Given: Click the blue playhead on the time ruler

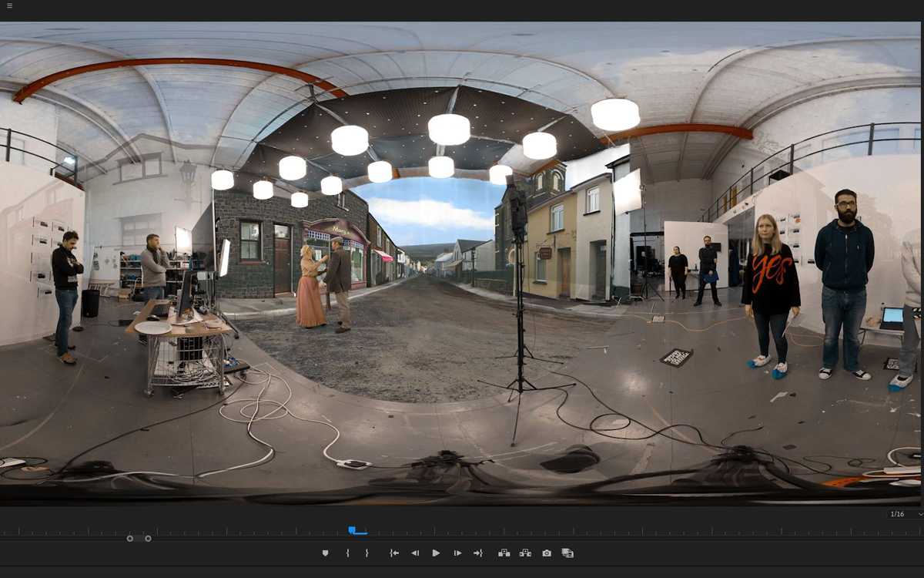Looking at the screenshot, I should pyautogui.click(x=353, y=530).
